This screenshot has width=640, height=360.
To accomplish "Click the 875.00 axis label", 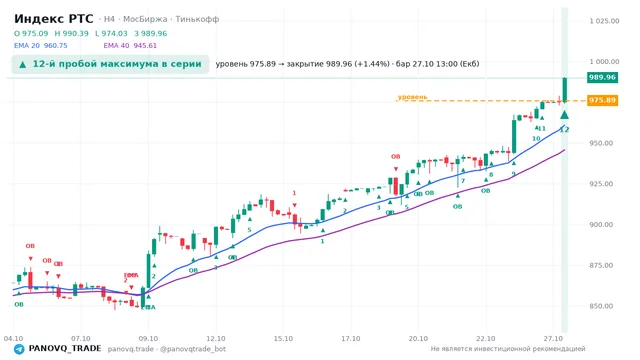I will [x=601, y=265].
